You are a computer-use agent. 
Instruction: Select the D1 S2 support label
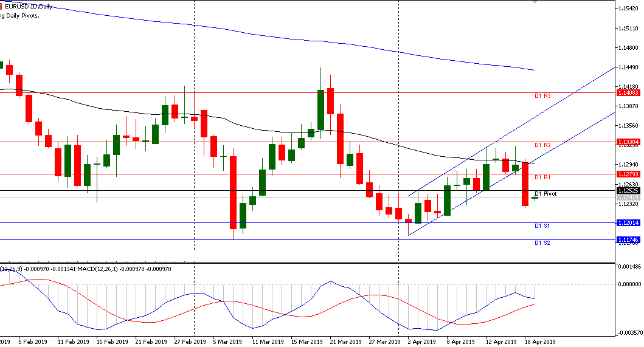tap(542, 243)
